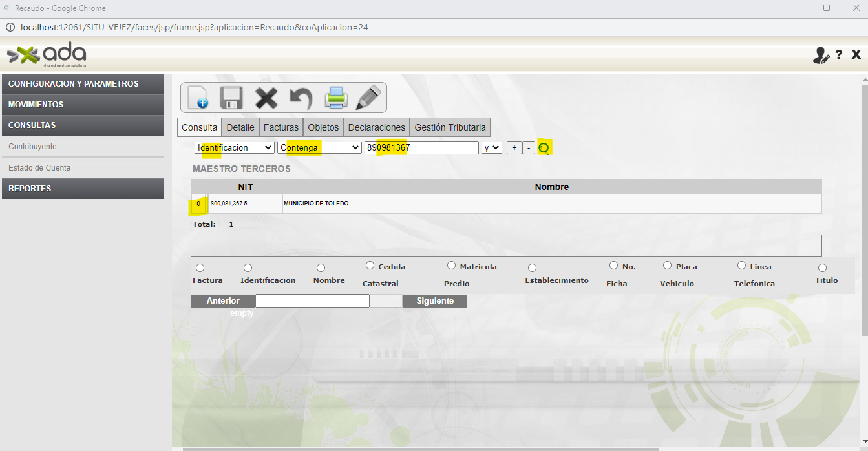The image size is (868, 451).
Task: Switch to the Facturas tab
Action: [x=281, y=127]
